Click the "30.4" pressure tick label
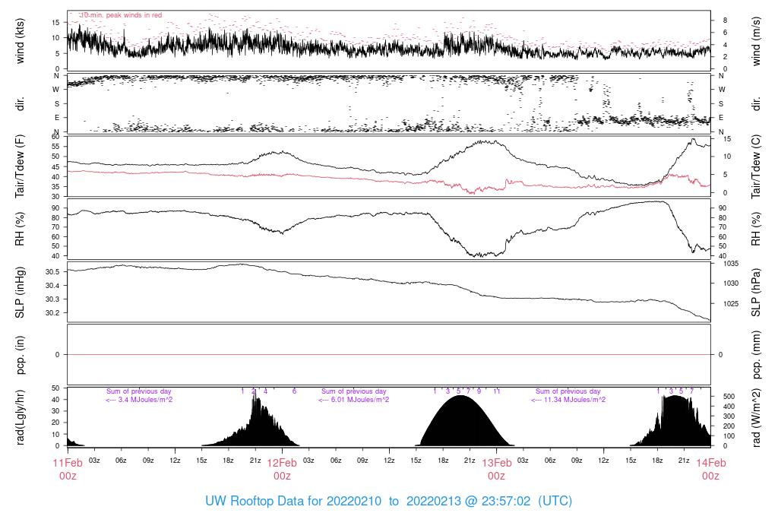This screenshot has height=532, width=778. click(x=52, y=285)
